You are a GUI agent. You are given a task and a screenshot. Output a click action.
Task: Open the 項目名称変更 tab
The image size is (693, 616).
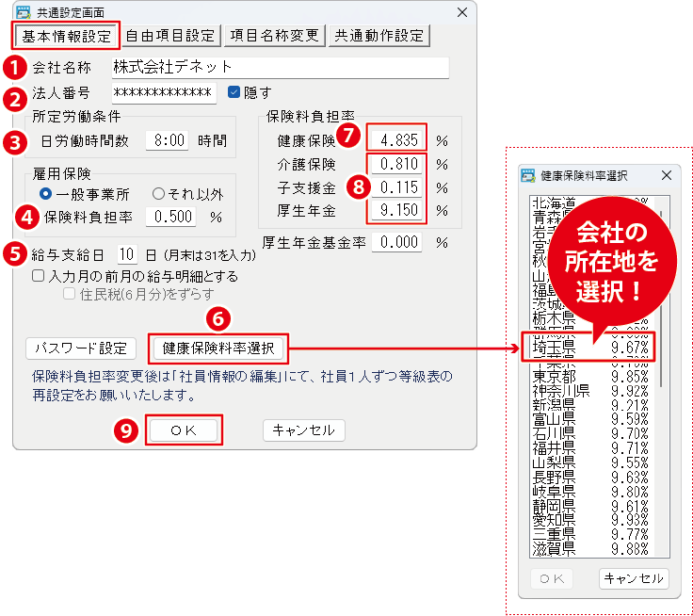tap(274, 36)
